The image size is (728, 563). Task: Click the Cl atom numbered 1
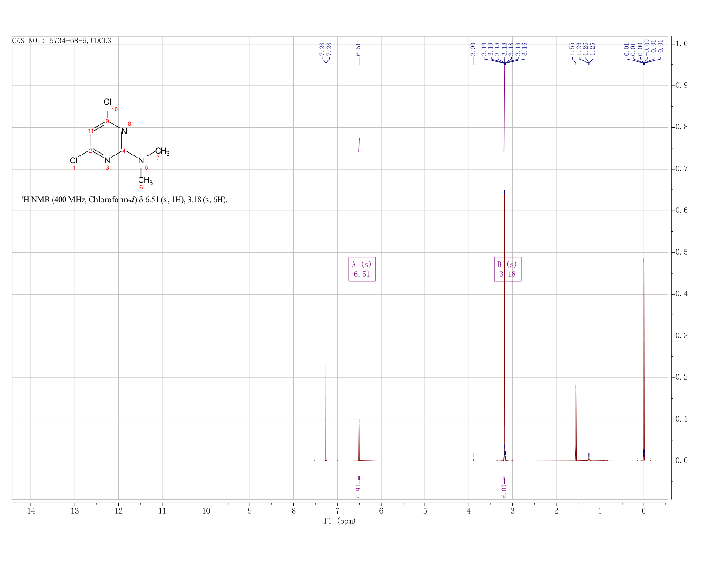(74, 160)
